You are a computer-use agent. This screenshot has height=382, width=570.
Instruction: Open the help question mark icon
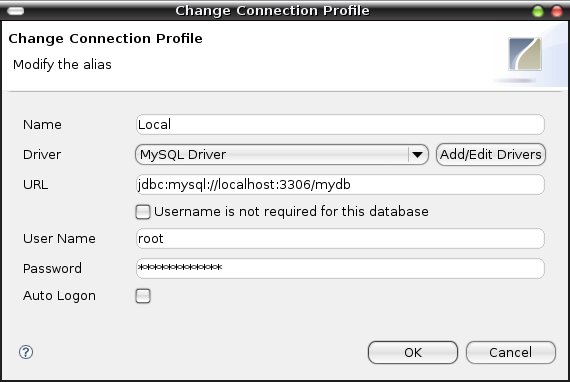pos(26,352)
